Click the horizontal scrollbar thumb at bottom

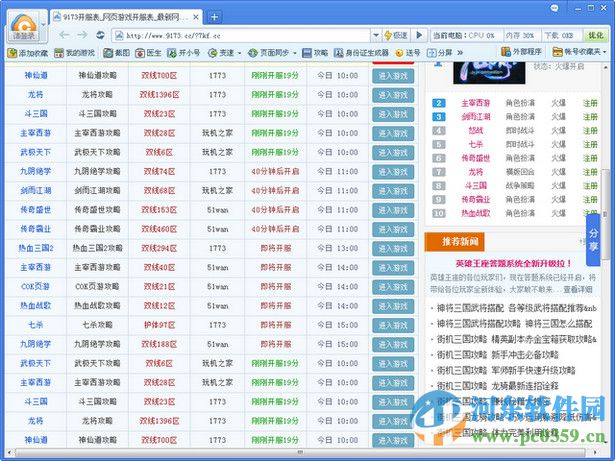click(x=300, y=452)
